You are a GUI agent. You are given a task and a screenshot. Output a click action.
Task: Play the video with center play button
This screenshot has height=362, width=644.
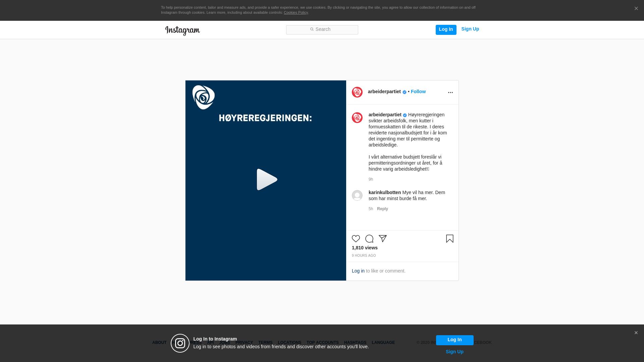(266, 180)
